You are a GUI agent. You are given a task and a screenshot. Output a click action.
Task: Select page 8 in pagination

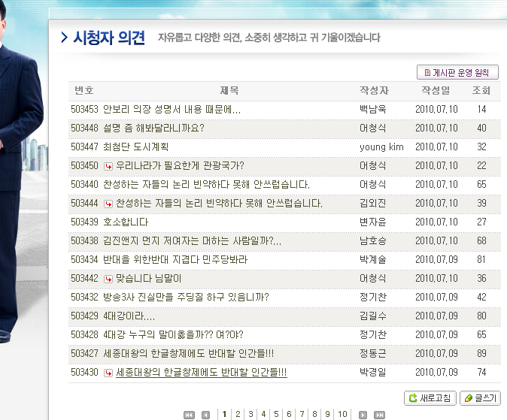click(314, 414)
